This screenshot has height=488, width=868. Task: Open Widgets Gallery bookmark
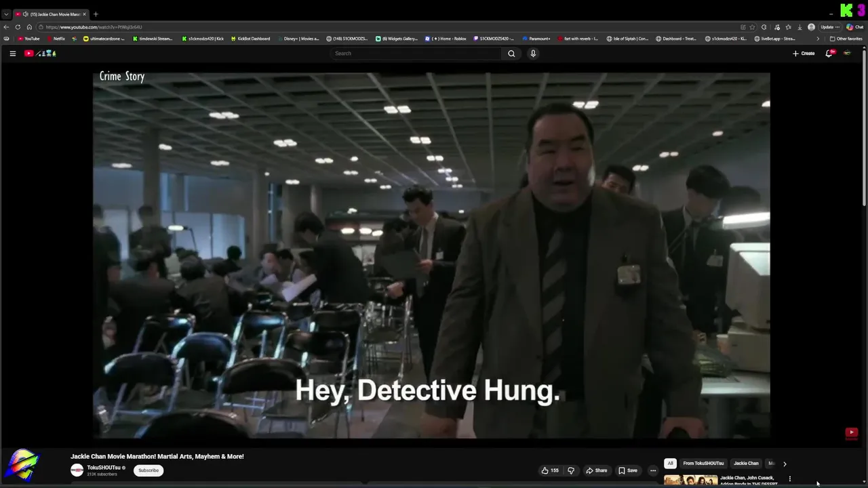point(397,39)
